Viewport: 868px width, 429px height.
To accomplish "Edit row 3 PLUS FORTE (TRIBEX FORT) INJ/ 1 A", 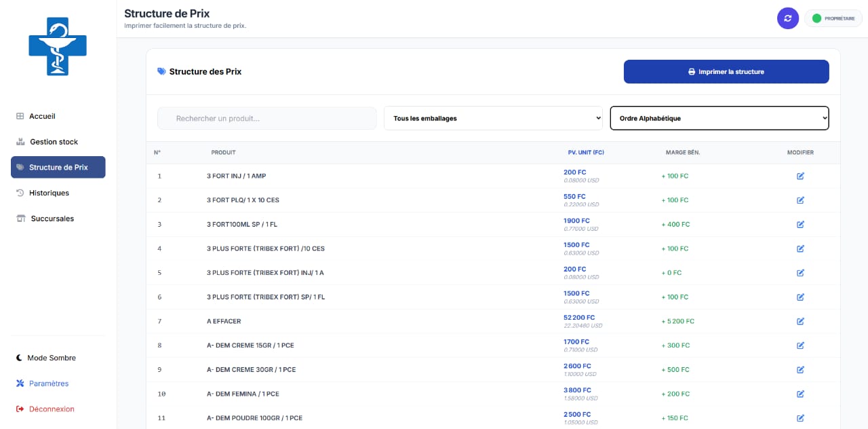I will pyautogui.click(x=800, y=273).
